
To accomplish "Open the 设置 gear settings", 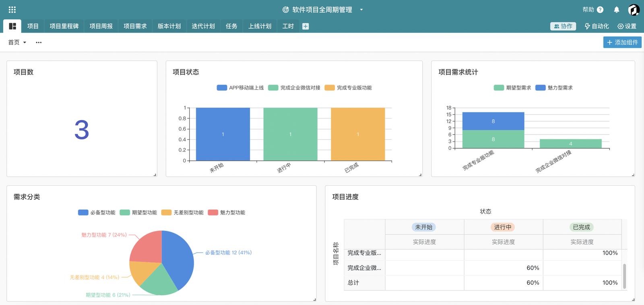I will pos(627,26).
